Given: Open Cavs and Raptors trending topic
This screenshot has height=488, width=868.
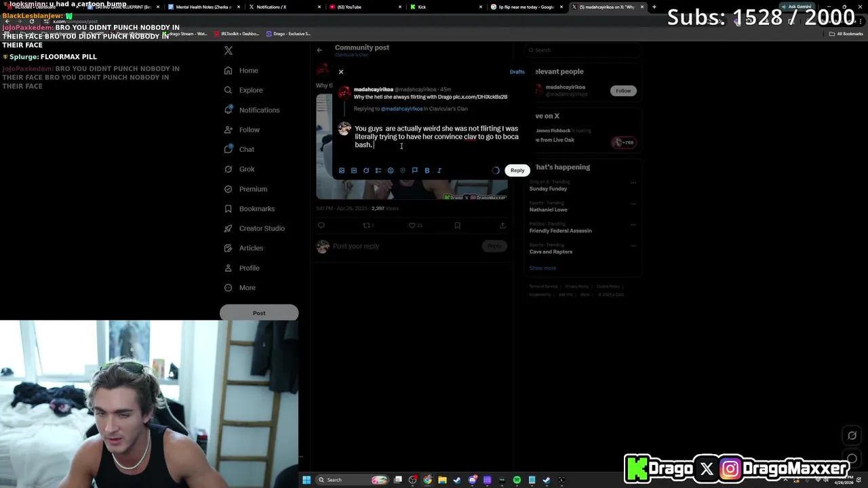Looking at the screenshot, I should coord(551,252).
